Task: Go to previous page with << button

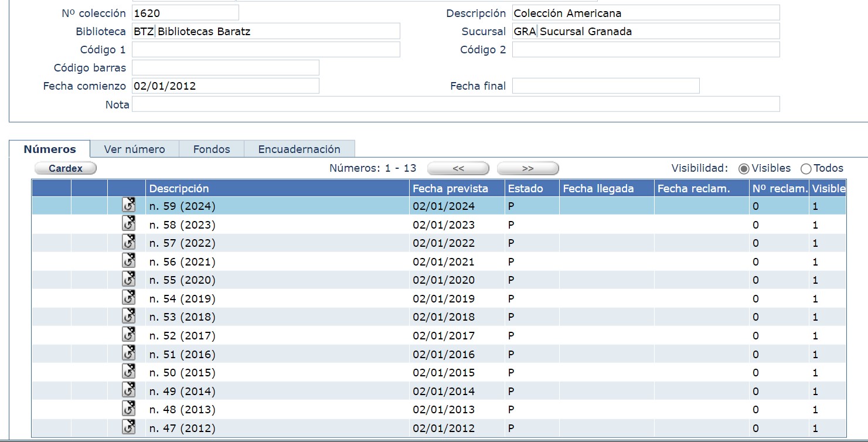Action: tap(458, 169)
